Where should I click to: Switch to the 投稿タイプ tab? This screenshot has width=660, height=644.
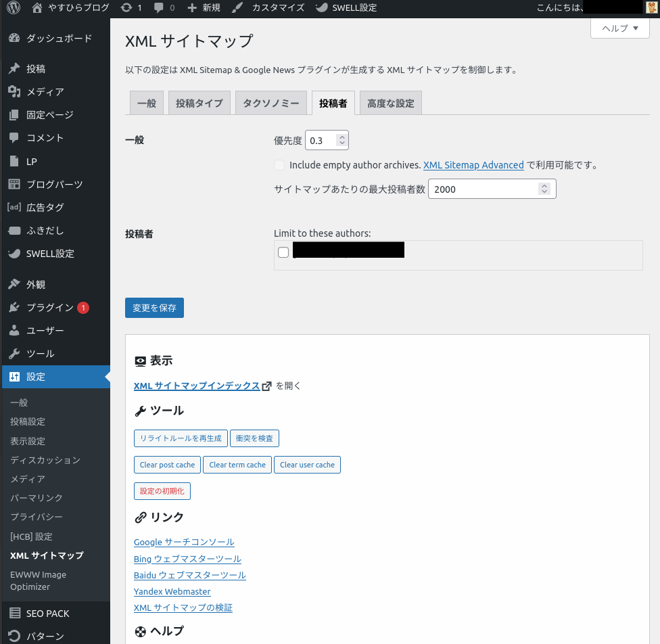(x=199, y=103)
